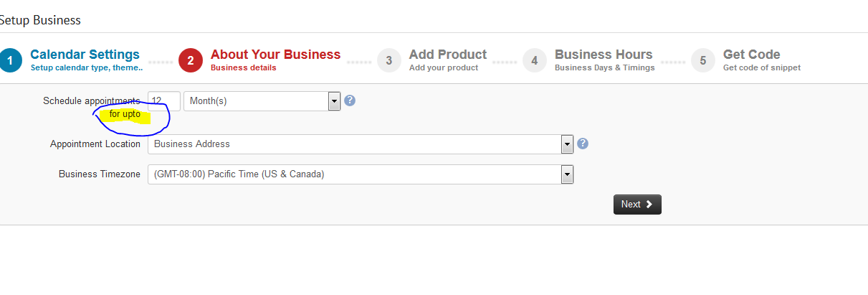Open Appointment Location Business Address dropdown
Viewport: 868px width, 295px height.
(361, 144)
